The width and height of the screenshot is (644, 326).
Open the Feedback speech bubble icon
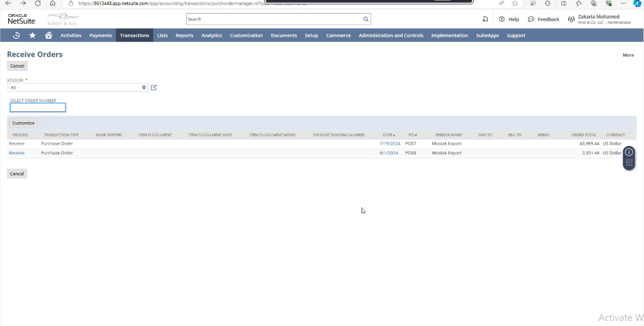[531, 19]
